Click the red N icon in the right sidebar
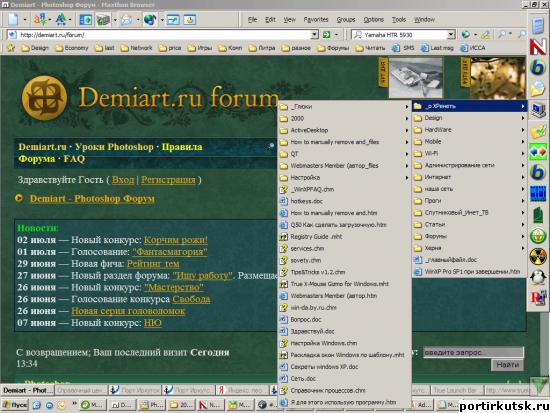The height and width of the screenshot is (413, 550). (x=538, y=46)
